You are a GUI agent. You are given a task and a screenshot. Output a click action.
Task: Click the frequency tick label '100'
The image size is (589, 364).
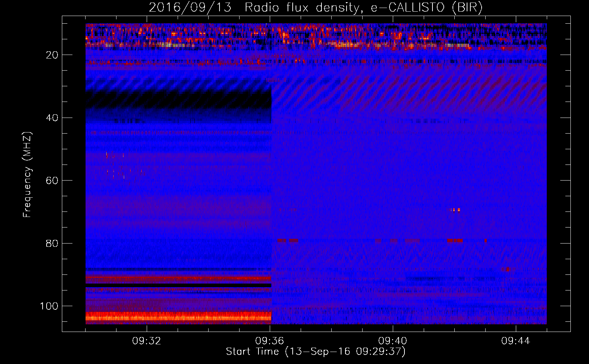(x=49, y=306)
